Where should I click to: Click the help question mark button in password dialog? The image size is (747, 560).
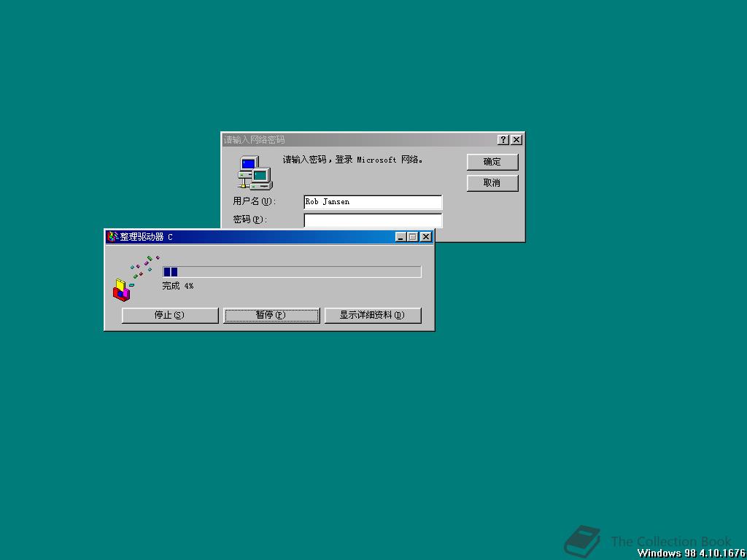pos(503,139)
